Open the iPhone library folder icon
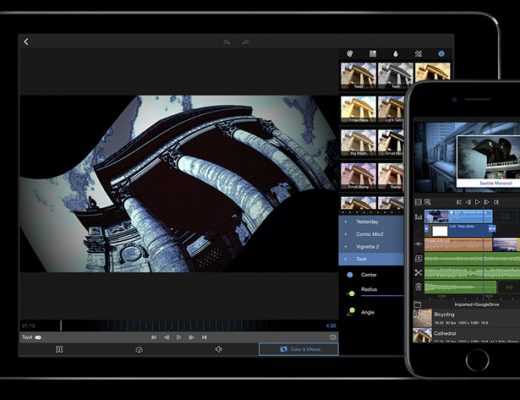Screen dimensions: 520x400 pyautogui.click(x=417, y=304)
